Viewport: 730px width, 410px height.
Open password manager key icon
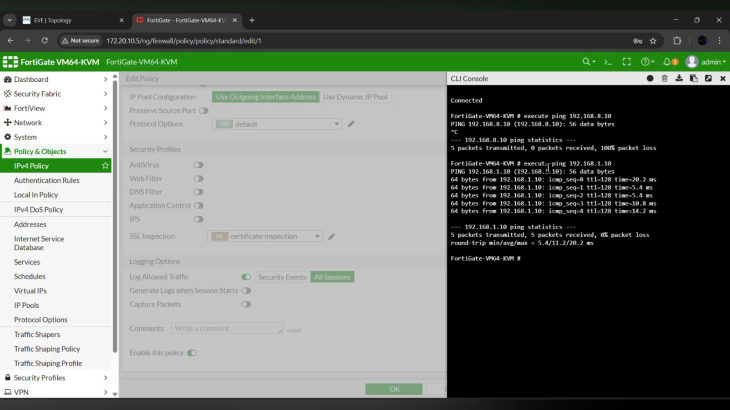[637, 41]
